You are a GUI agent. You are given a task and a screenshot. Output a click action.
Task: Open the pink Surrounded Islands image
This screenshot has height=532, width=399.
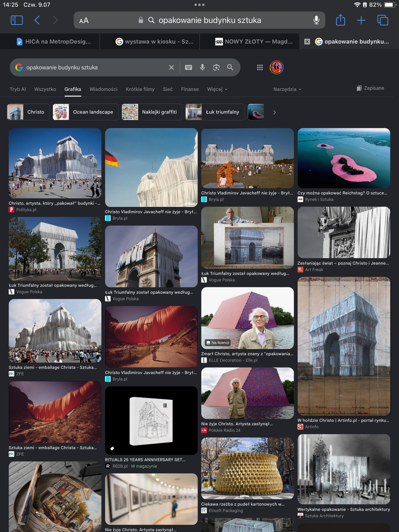[x=344, y=158]
